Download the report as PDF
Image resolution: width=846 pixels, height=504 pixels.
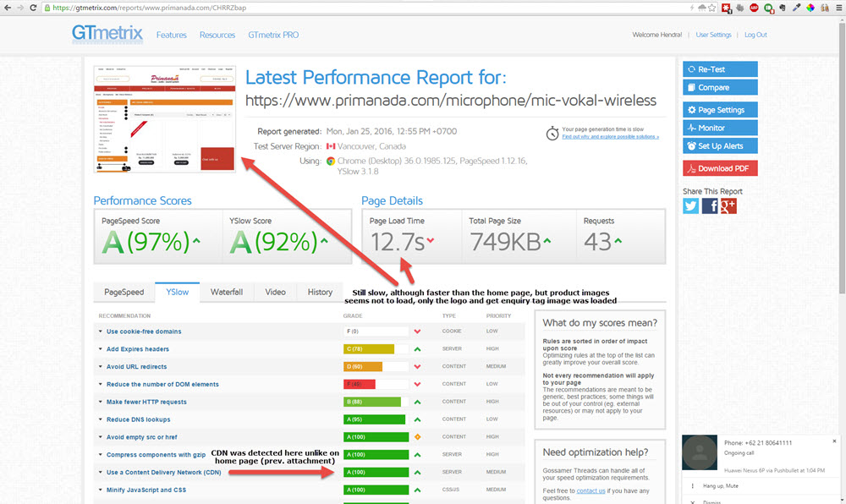[720, 168]
